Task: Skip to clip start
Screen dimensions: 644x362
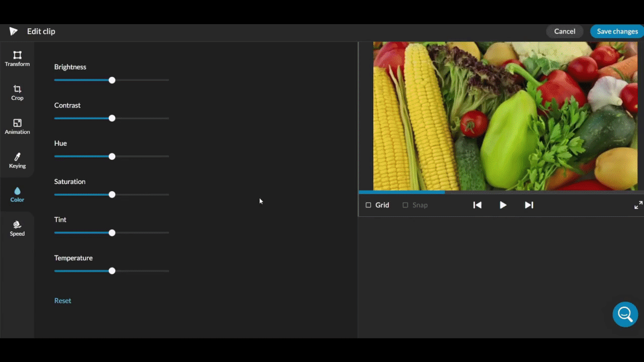Action: (477, 205)
